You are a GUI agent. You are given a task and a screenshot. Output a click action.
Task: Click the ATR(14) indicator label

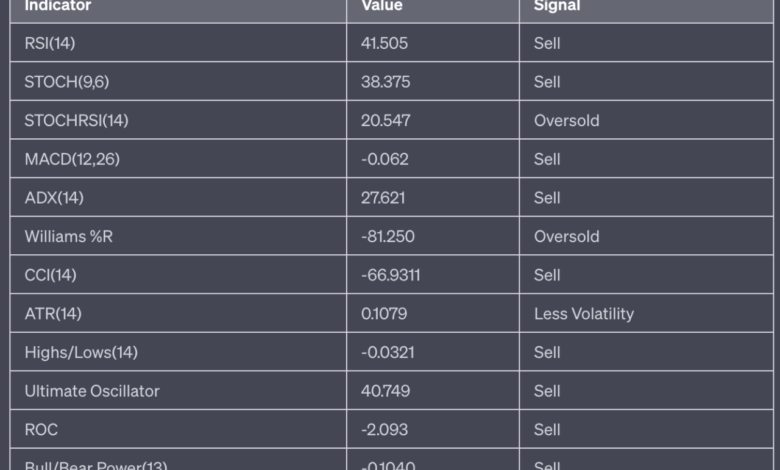click(x=53, y=314)
